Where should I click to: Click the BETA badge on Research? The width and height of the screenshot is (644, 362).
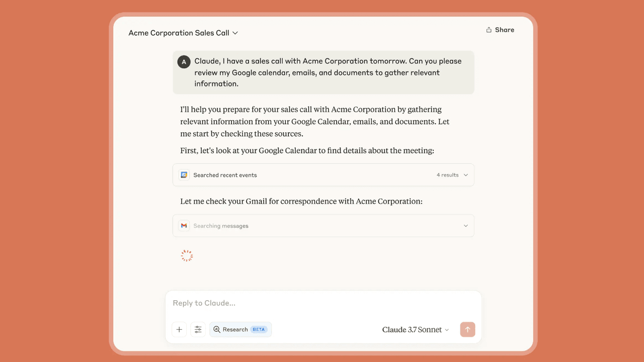pyautogui.click(x=258, y=329)
